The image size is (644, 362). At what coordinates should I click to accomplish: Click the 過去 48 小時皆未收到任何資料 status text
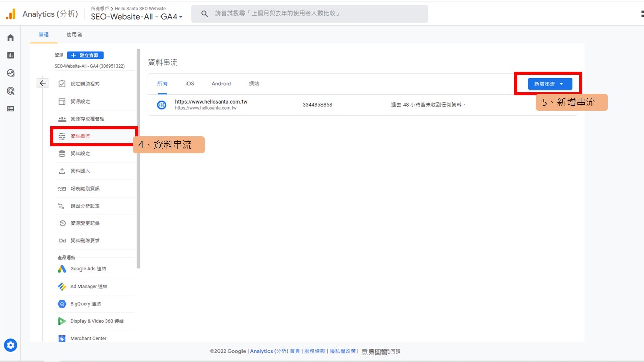(429, 105)
